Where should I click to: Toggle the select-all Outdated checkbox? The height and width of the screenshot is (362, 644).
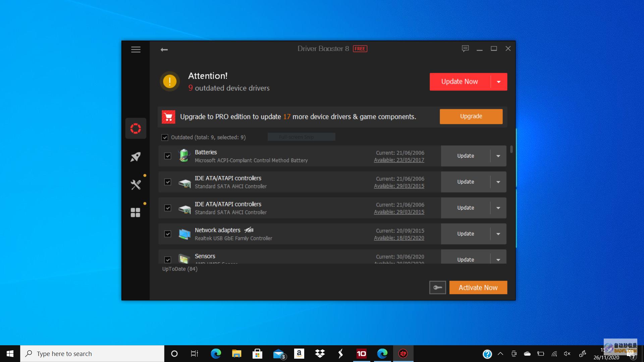pos(165,137)
